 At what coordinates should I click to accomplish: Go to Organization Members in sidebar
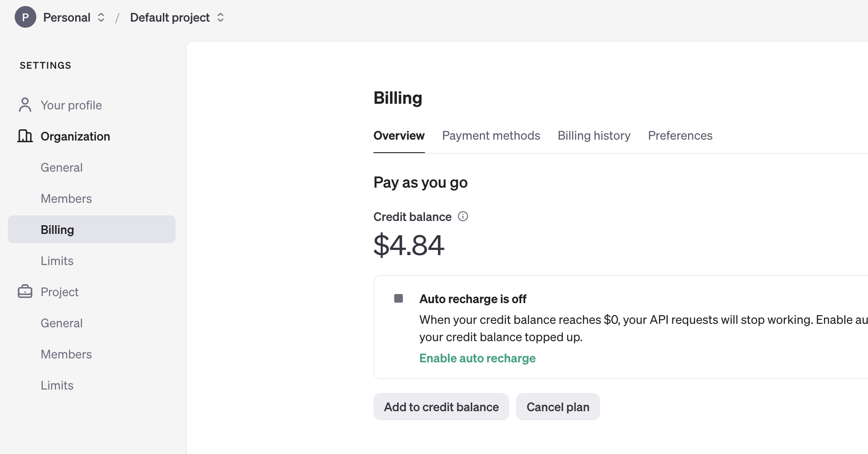click(66, 198)
